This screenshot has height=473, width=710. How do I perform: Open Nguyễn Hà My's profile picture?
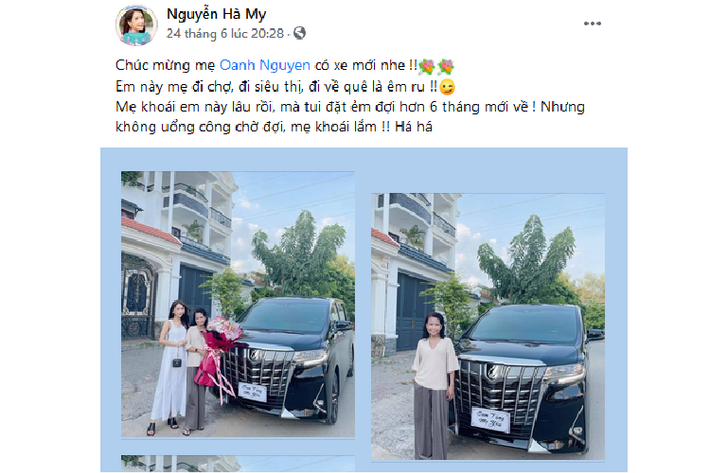click(x=136, y=25)
